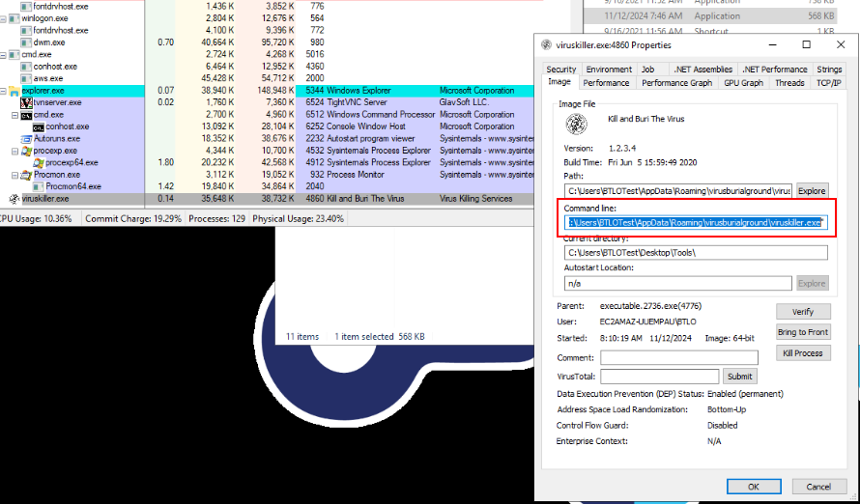
Task: Select the aws.exe process row
Action: tap(267, 78)
